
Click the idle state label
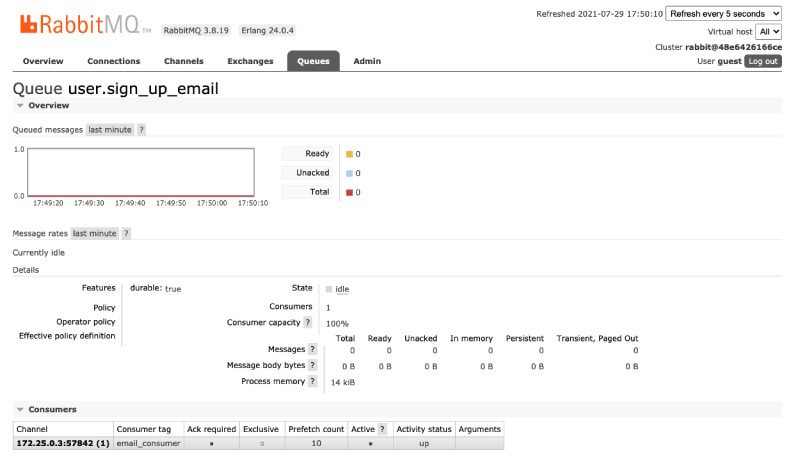click(342, 289)
